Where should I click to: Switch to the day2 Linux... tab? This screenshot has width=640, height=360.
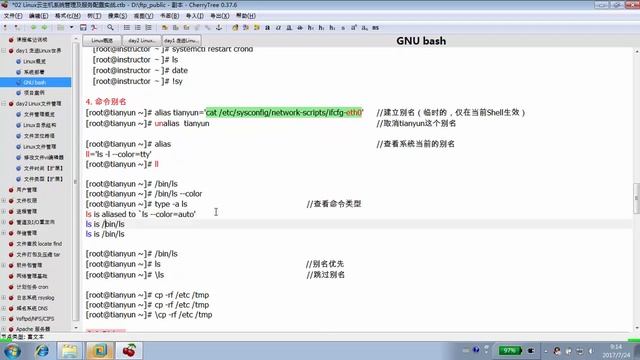click(141, 40)
